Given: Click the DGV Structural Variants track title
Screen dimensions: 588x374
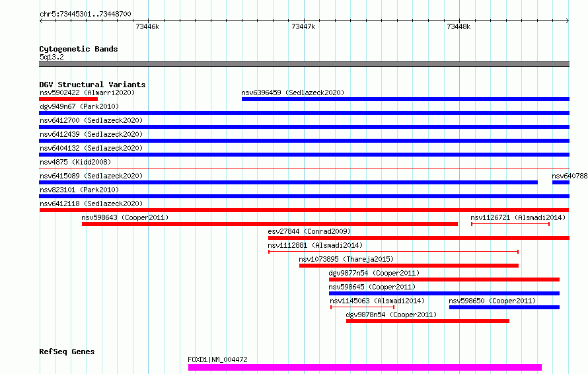Looking at the screenshot, I should pyautogui.click(x=92, y=85).
